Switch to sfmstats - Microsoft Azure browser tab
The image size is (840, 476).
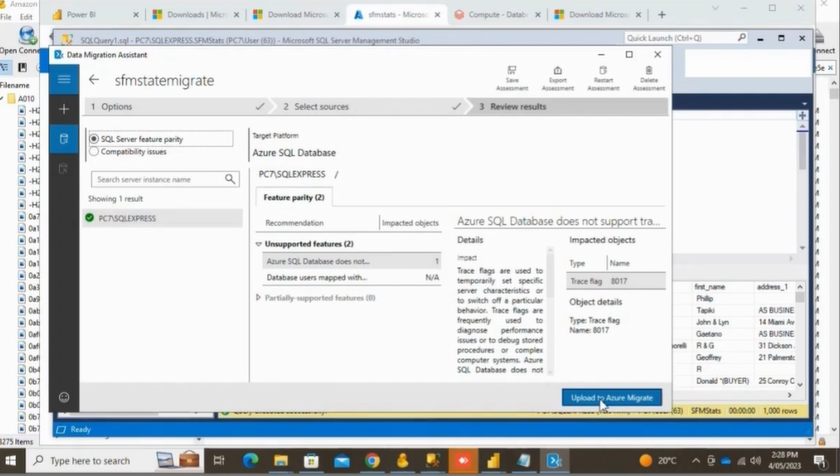397,14
